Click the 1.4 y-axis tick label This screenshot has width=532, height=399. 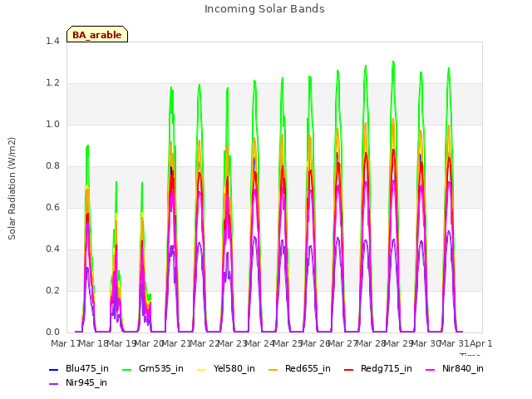52,41
